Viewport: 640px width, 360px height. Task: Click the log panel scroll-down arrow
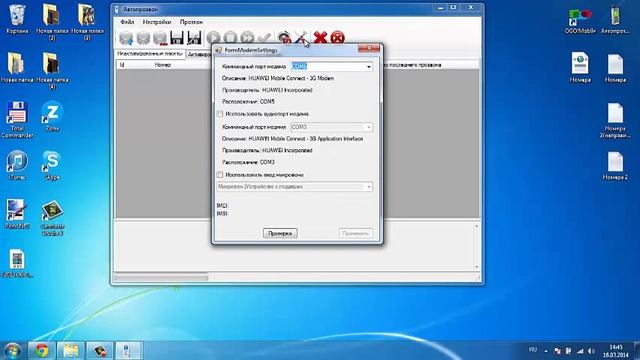pyautogui.click(x=477, y=267)
